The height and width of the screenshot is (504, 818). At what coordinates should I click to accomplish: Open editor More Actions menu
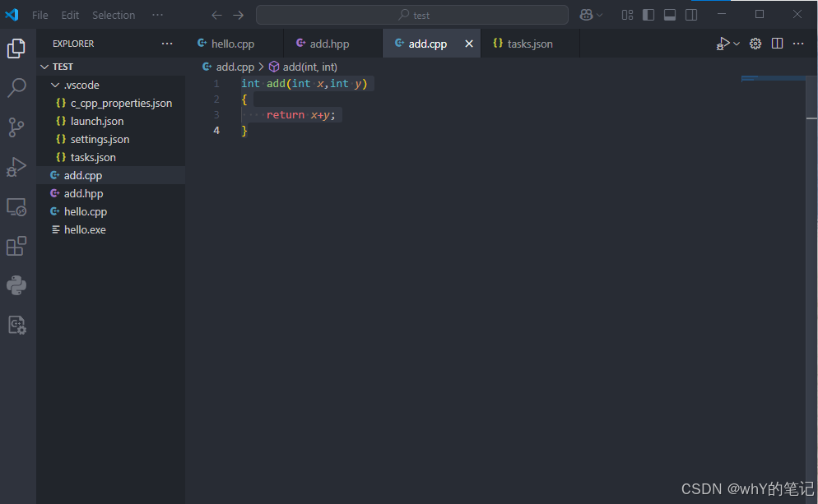[798, 44]
